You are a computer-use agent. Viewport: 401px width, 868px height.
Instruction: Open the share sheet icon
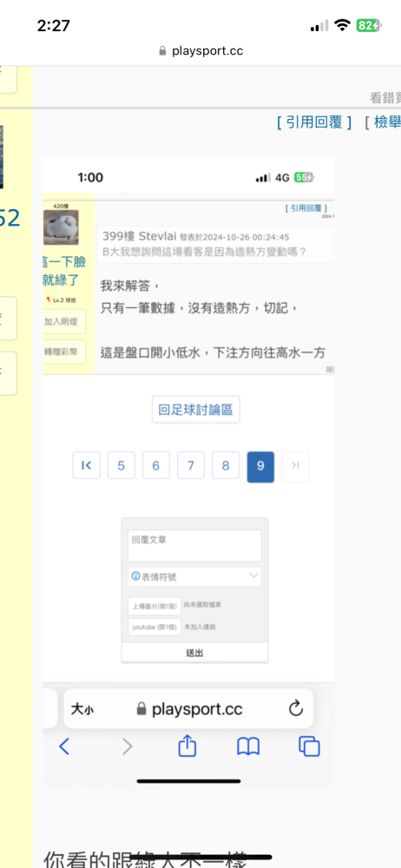pyautogui.click(x=187, y=745)
